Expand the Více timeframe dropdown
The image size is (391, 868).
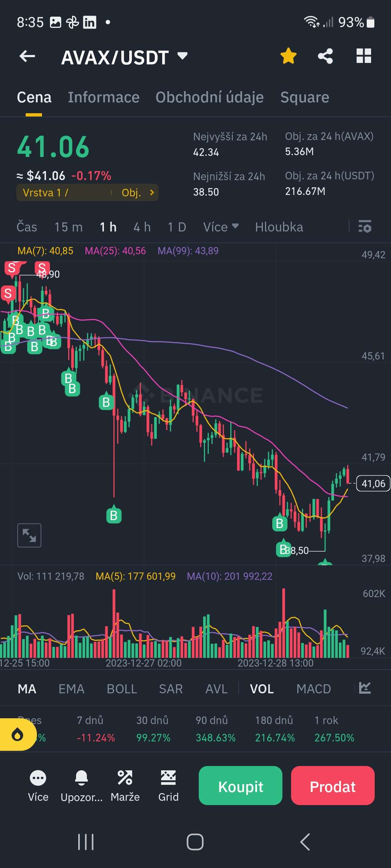coord(221,227)
